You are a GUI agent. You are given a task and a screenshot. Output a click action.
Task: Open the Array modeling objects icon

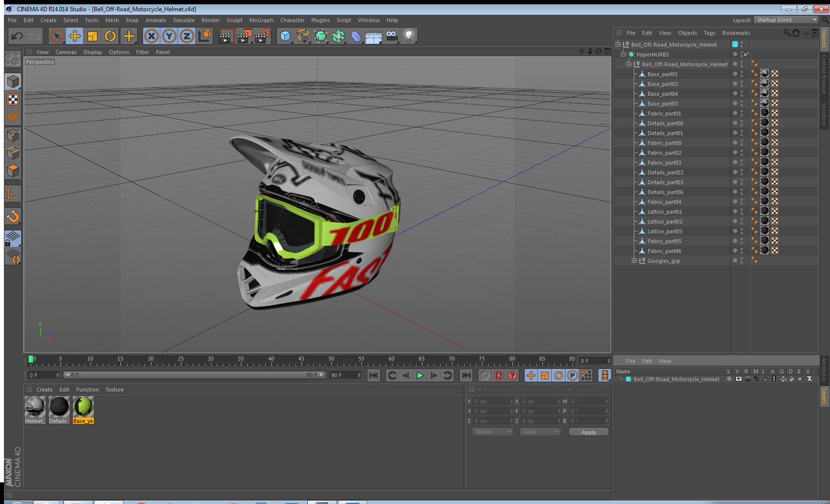[338, 36]
